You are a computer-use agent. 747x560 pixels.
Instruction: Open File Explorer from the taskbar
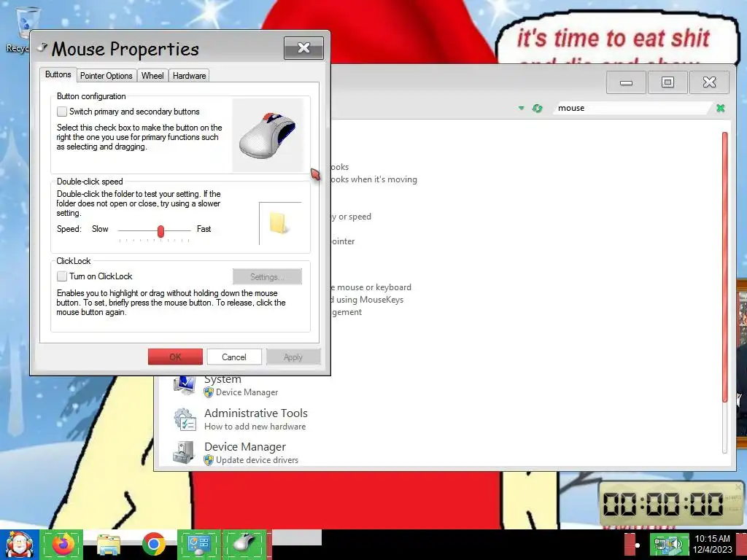click(109, 544)
